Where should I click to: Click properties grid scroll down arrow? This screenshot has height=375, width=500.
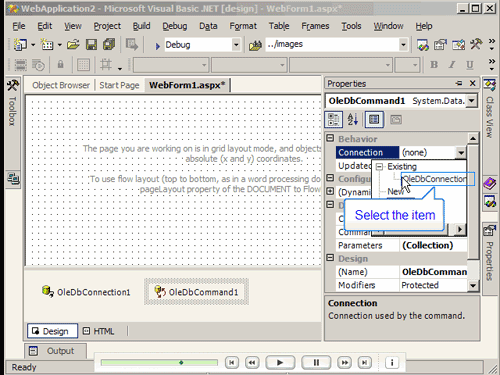(473, 285)
